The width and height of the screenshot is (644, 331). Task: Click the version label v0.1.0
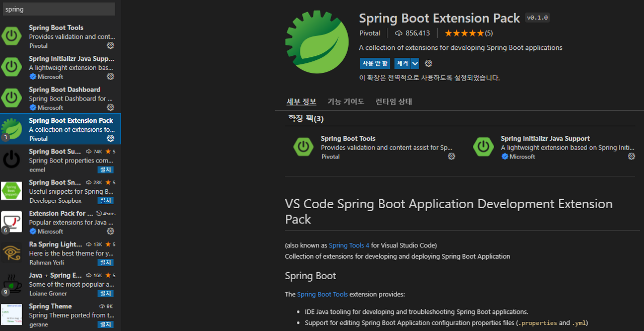click(x=538, y=18)
